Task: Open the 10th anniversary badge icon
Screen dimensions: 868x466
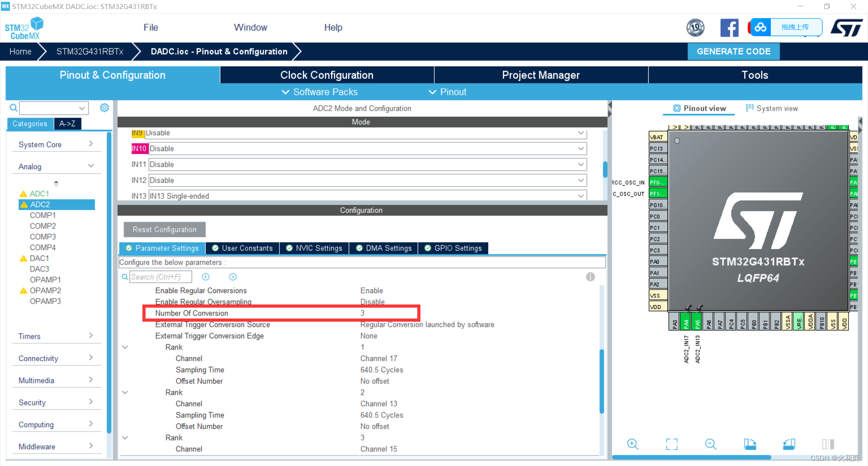Action: point(695,28)
